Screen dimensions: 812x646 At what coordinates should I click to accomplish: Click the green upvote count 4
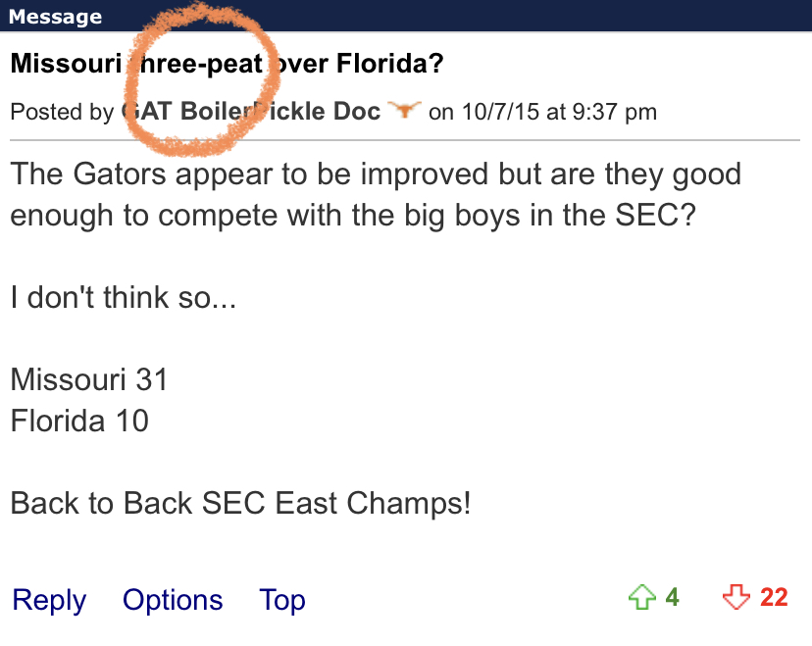[672, 597]
